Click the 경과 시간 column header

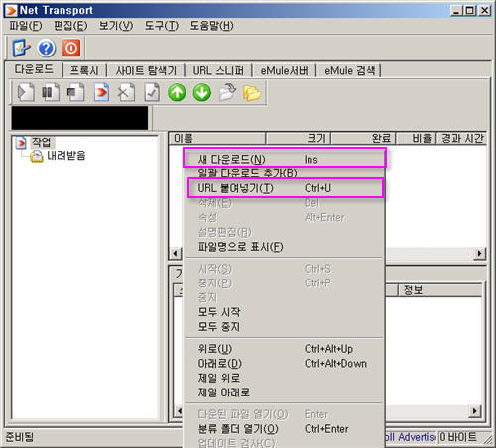pos(462,138)
